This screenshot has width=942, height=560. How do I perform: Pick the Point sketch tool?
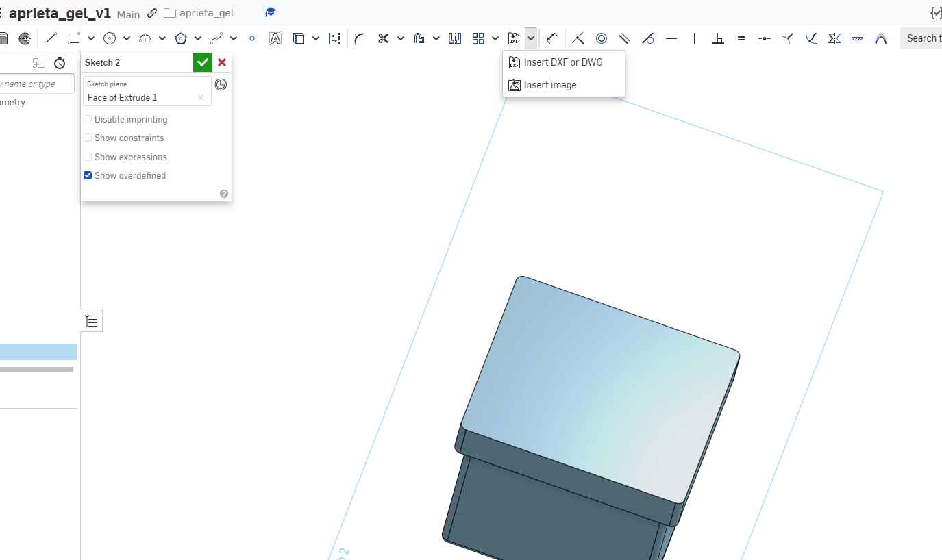click(x=252, y=38)
